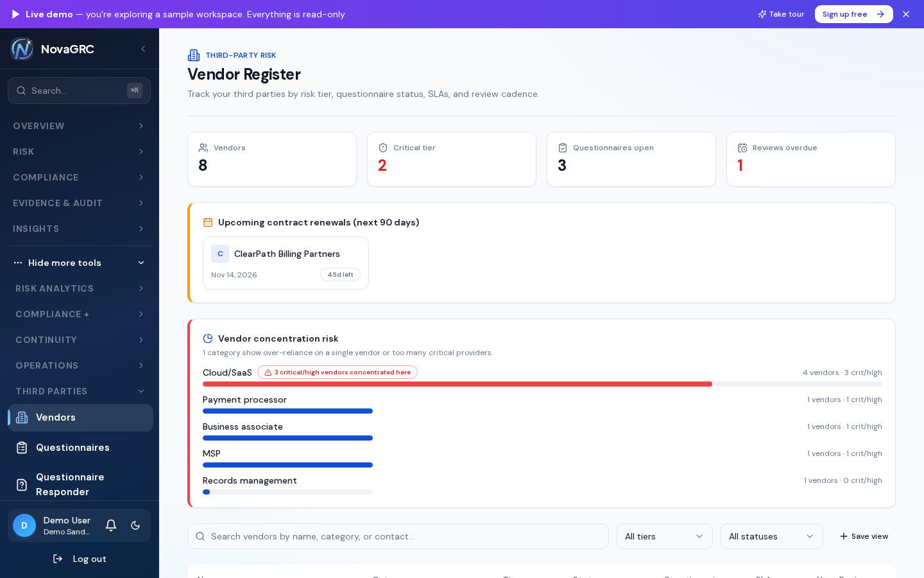Click the Critical tier card
Image resolution: width=924 pixels, height=578 pixels.
(x=452, y=159)
